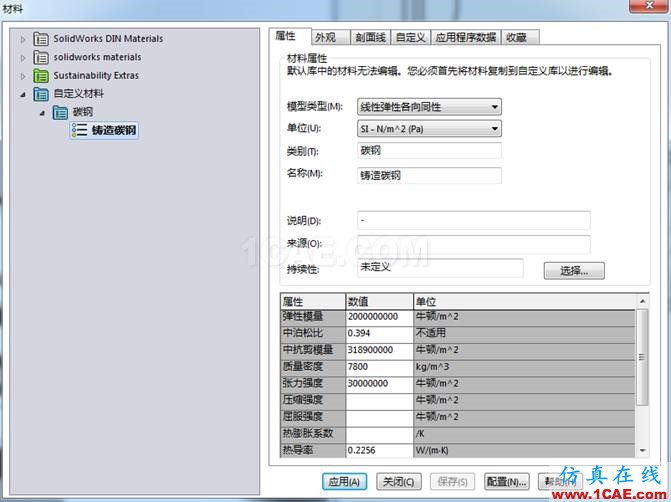Screen dimensions: 671x502
Task: Click the 质量密度 value 7800
Action: click(x=379, y=366)
